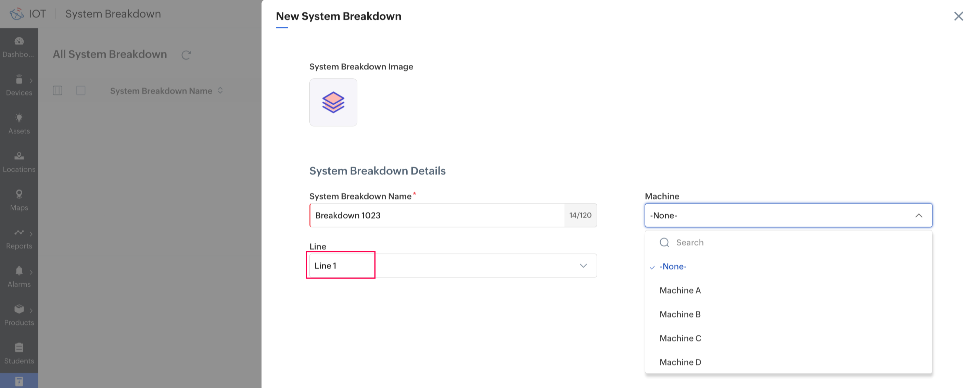This screenshot has height=388, width=980.
Task: Open the column chooser icon in table header
Action: click(58, 91)
